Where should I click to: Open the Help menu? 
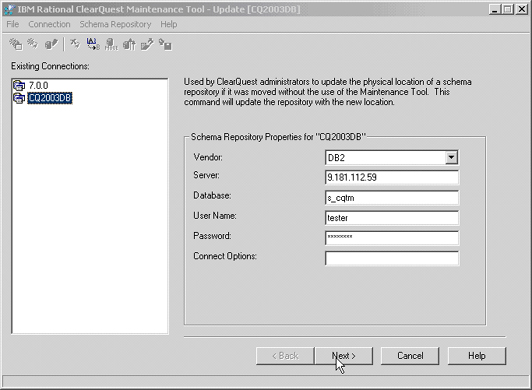tap(169, 24)
